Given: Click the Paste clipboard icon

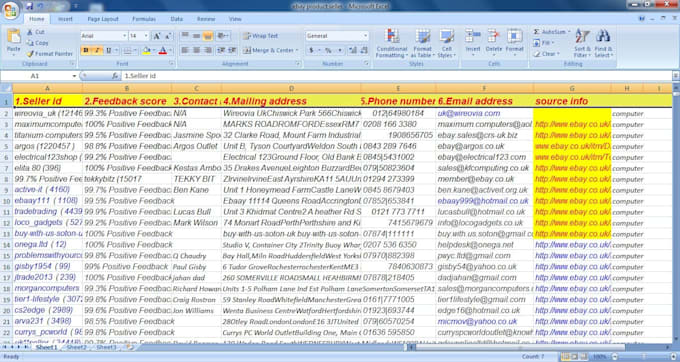Looking at the screenshot, I should tap(14, 36).
